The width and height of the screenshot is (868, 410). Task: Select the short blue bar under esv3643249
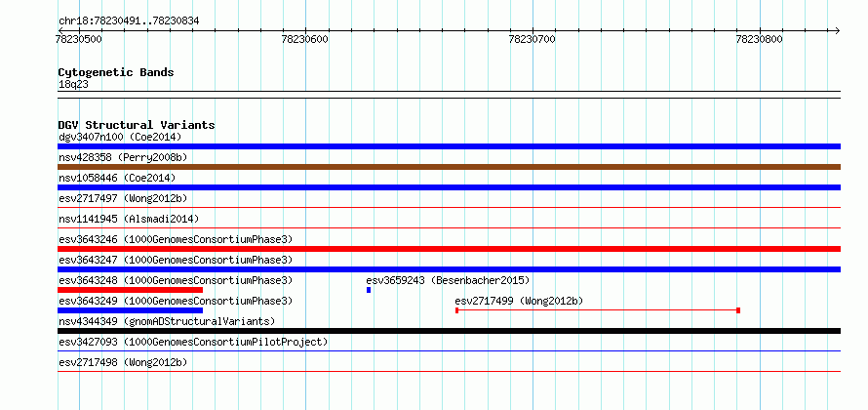(130, 310)
